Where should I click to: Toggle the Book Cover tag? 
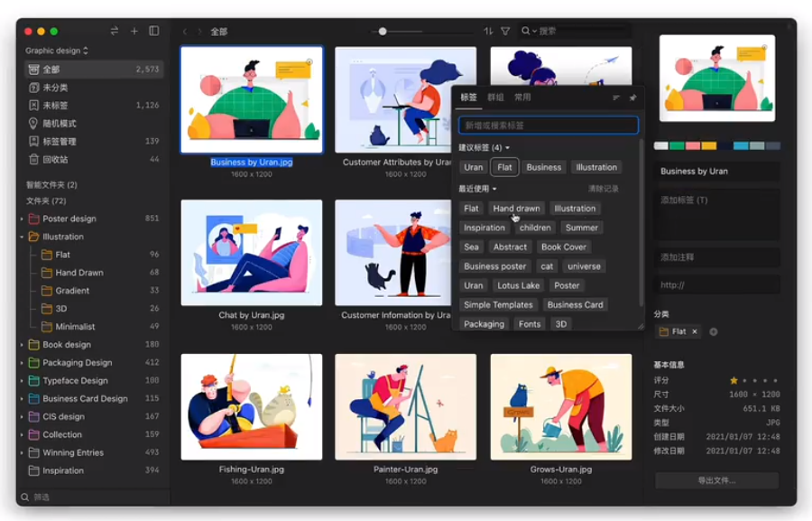pyautogui.click(x=564, y=247)
